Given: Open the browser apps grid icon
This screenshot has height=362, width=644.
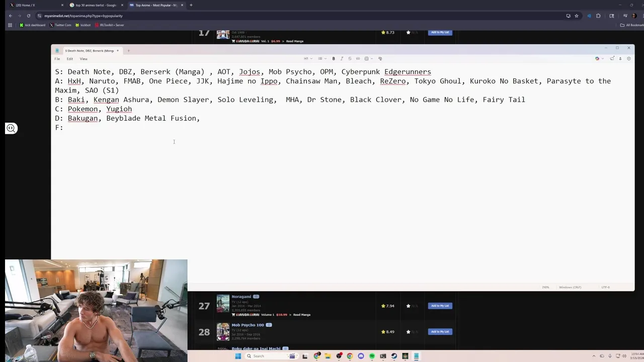Looking at the screenshot, I should coord(10,25).
